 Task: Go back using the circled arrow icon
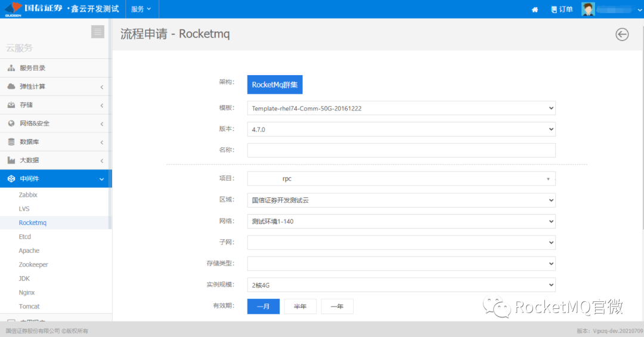pos(622,34)
